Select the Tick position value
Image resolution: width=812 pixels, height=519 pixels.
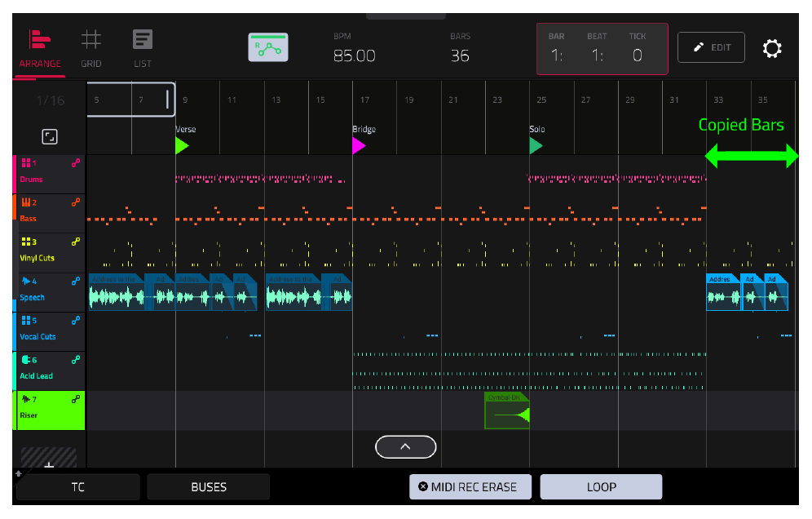point(638,55)
